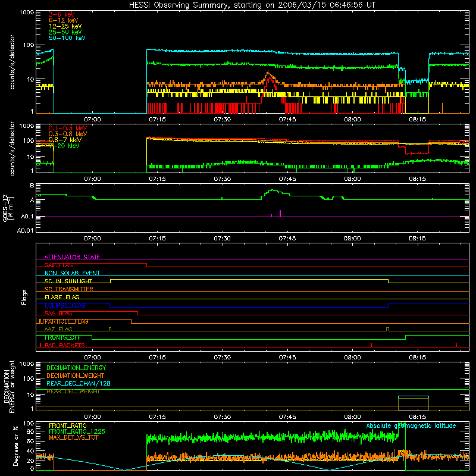This screenshot has width=476, height=476.
Task: Click the 12-25 keV legend entry
Action: click(65, 26)
